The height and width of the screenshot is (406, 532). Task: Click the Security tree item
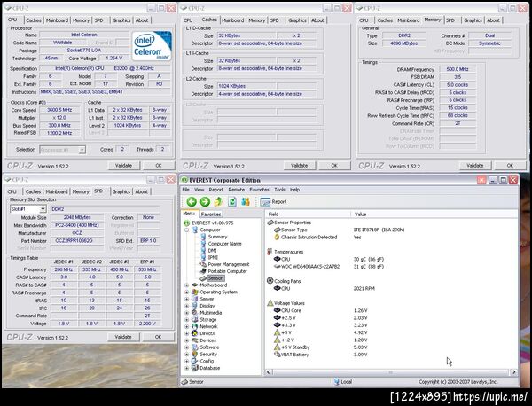(x=208, y=354)
